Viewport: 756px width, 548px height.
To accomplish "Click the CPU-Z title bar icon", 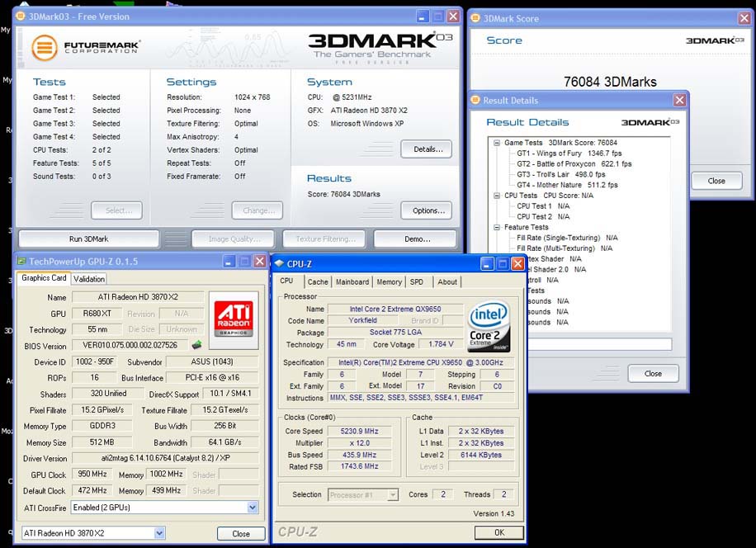I will point(279,263).
